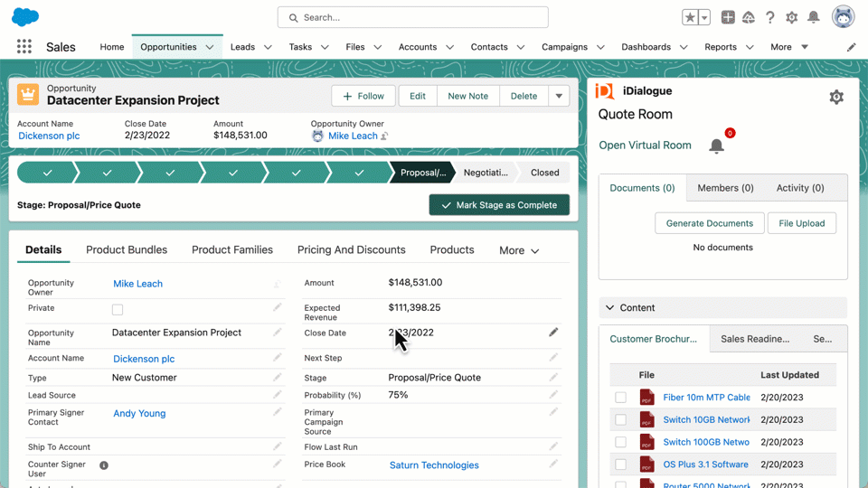868x488 pixels.
Task: Select the OS Plus 3.1 Software checkbox
Action: click(620, 465)
